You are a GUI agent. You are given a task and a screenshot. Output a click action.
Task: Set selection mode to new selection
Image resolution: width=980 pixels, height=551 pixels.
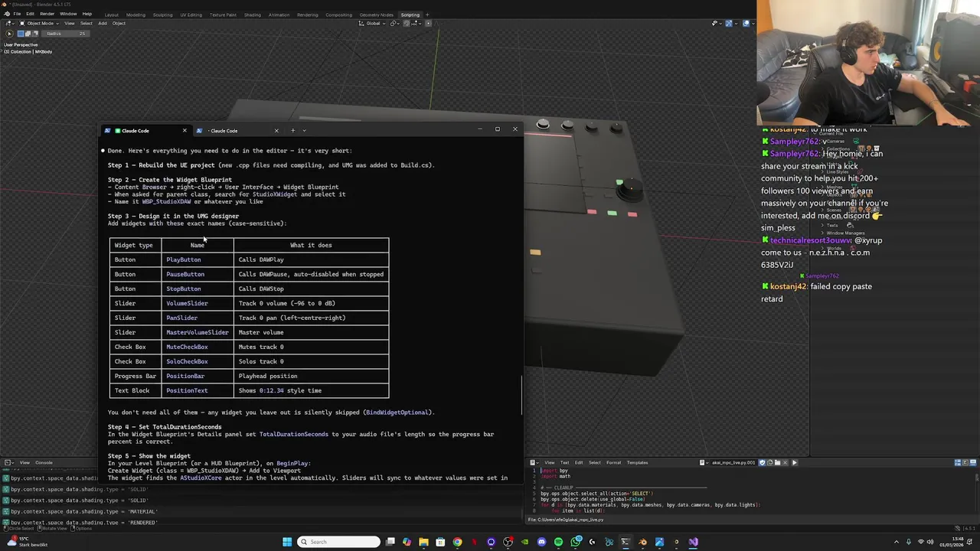coord(21,34)
